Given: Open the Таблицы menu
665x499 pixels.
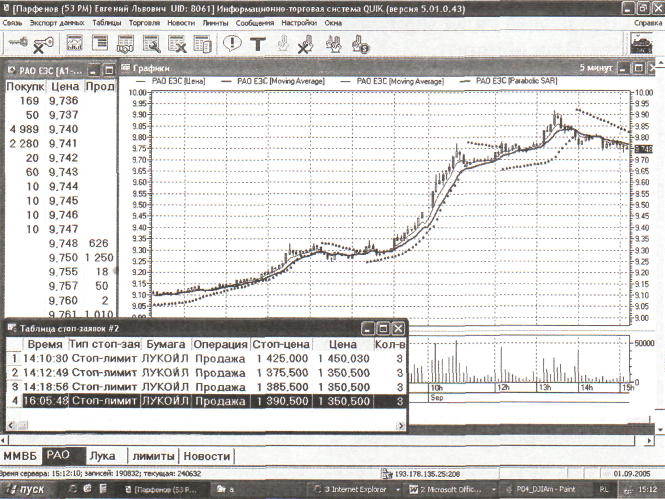Looking at the screenshot, I should point(106,23).
